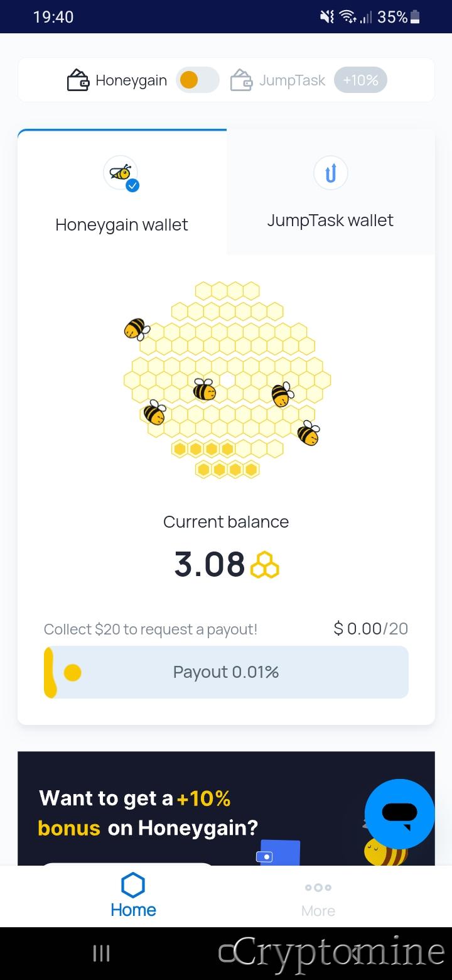Viewport: 452px width, 980px height.
Task: Toggle the Honeygain/JumpTask wallet switch
Action: [197, 80]
